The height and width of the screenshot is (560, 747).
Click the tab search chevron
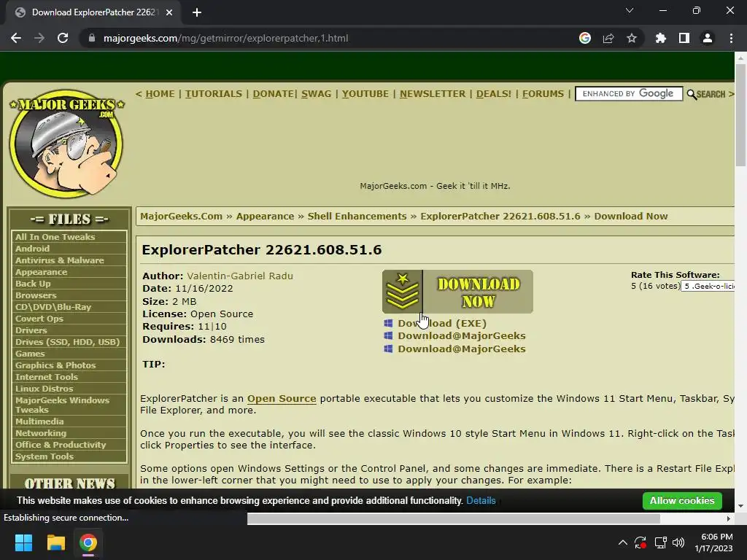tap(630, 10)
